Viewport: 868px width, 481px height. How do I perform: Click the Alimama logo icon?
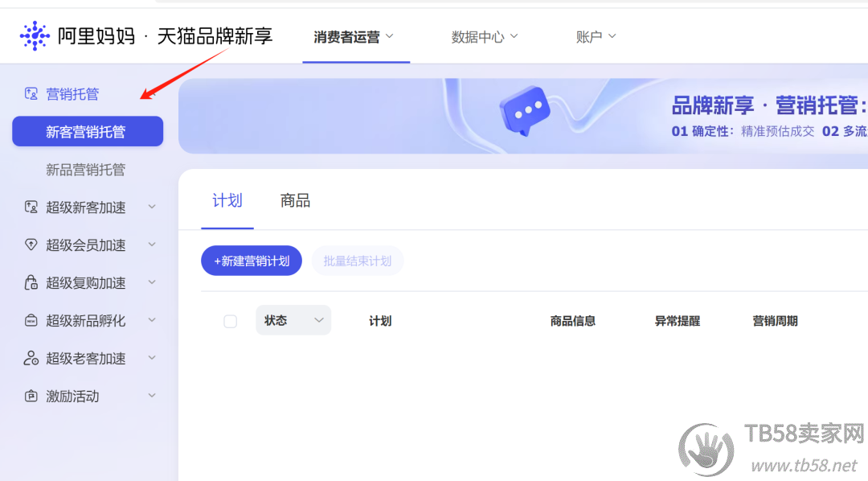click(x=35, y=36)
